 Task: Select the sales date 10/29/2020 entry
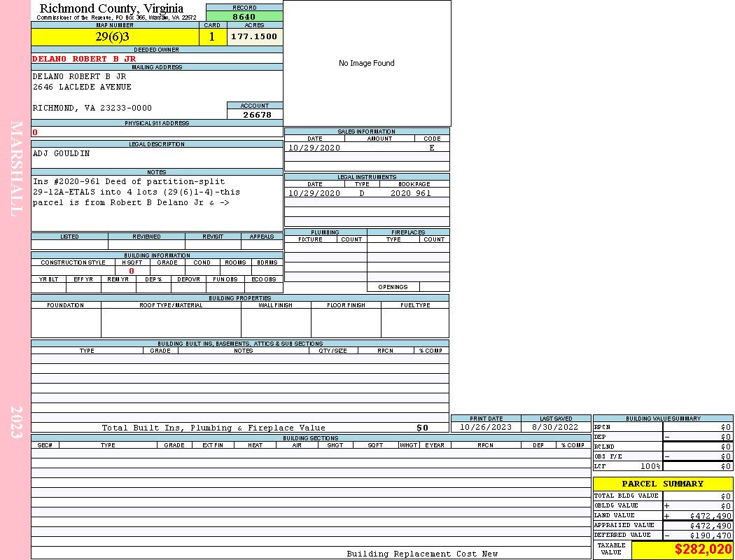(314, 148)
